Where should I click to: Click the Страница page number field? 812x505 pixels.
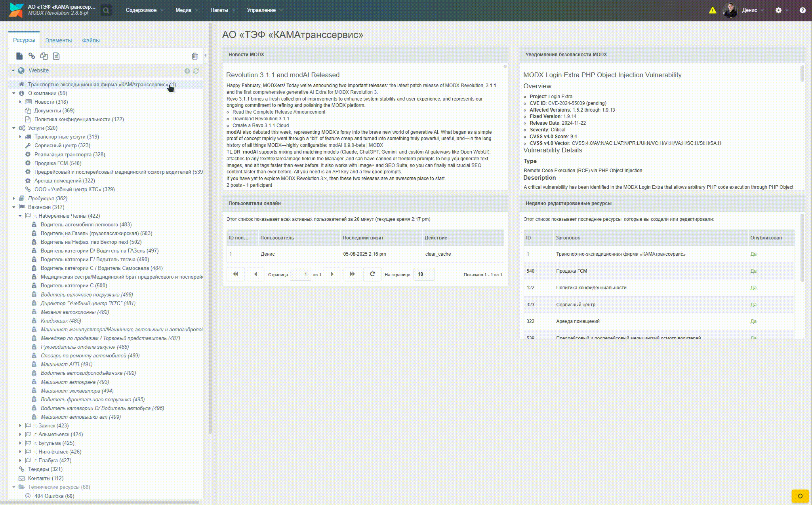(301, 274)
